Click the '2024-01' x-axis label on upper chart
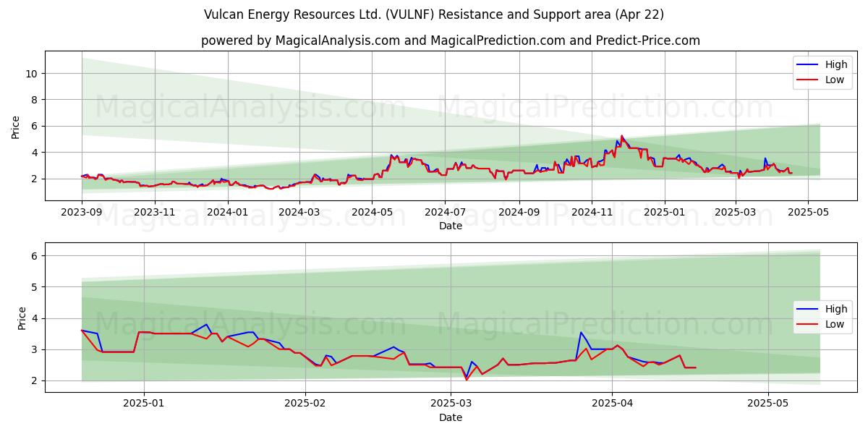Viewport: 868px width, 434px height. [229, 213]
